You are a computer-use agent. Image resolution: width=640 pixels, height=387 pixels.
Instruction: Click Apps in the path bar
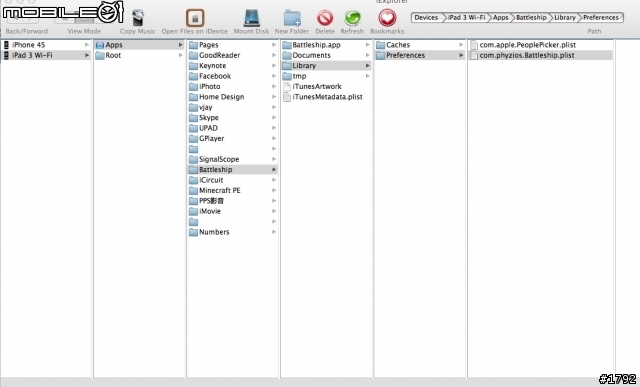500,18
